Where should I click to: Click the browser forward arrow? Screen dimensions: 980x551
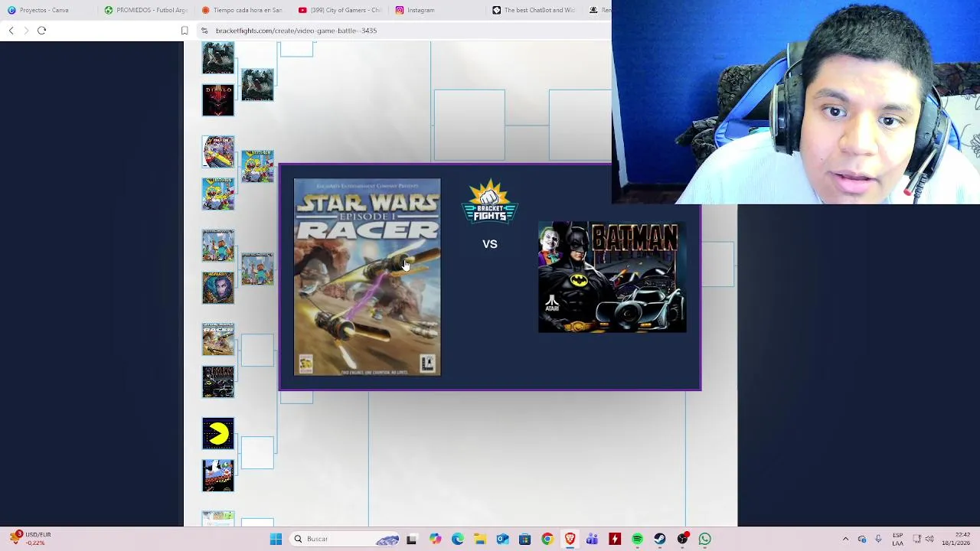tap(26, 31)
